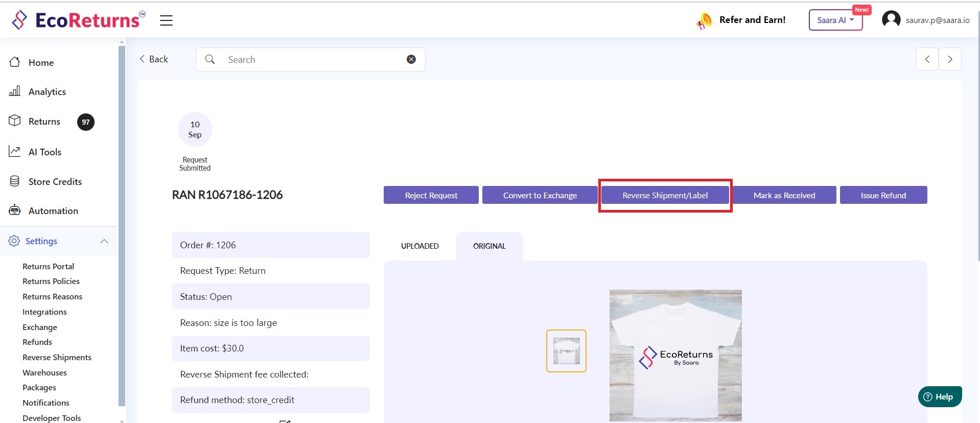Switch to the UPLOADED tab

point(419,246)
